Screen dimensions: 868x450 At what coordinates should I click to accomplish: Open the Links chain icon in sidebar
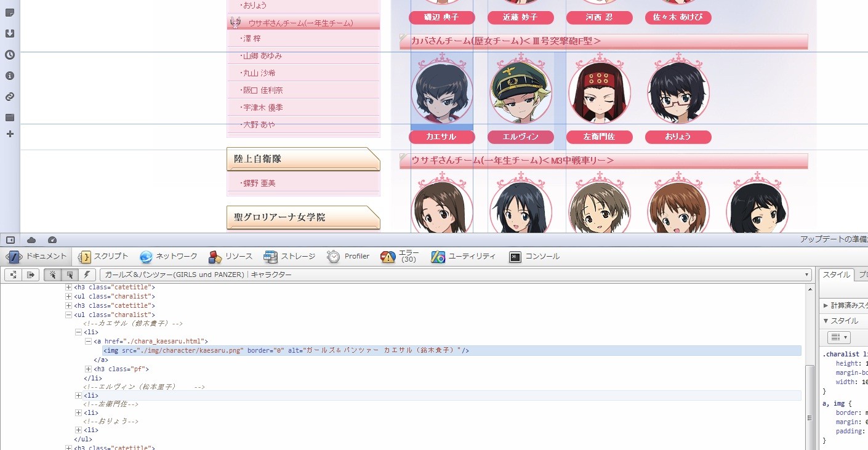point(10,97)
